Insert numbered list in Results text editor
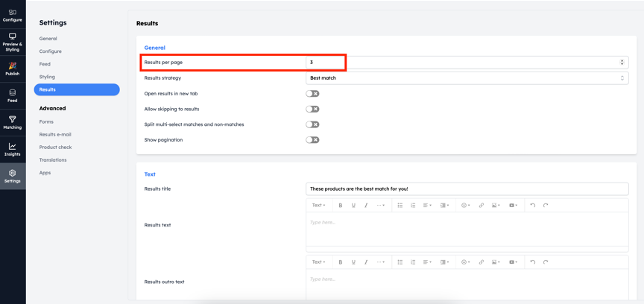644x304 pixels. 413,206
